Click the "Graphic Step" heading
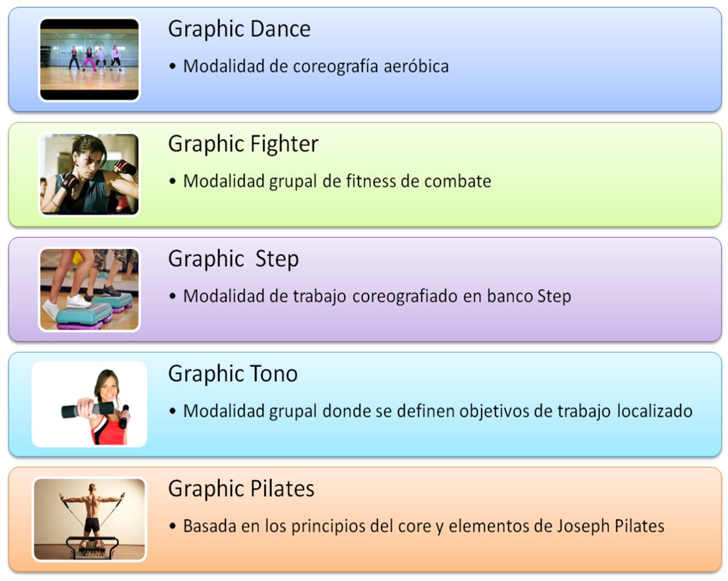This screenshot has height=581, width=728. [x=233, y=259]
